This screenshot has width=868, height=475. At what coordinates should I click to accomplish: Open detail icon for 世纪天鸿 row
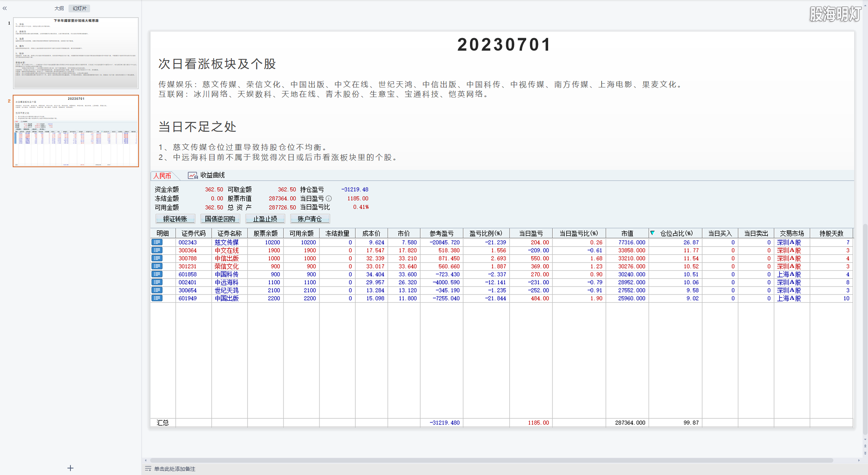pyautogui.click(x=157, y=290)
